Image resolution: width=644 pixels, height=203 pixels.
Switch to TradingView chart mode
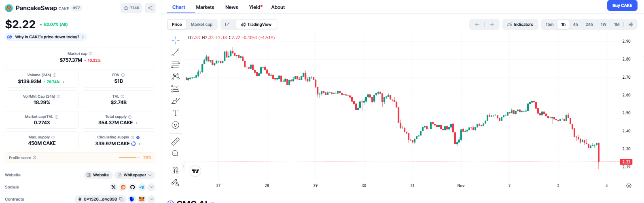[x=256, y=25]
